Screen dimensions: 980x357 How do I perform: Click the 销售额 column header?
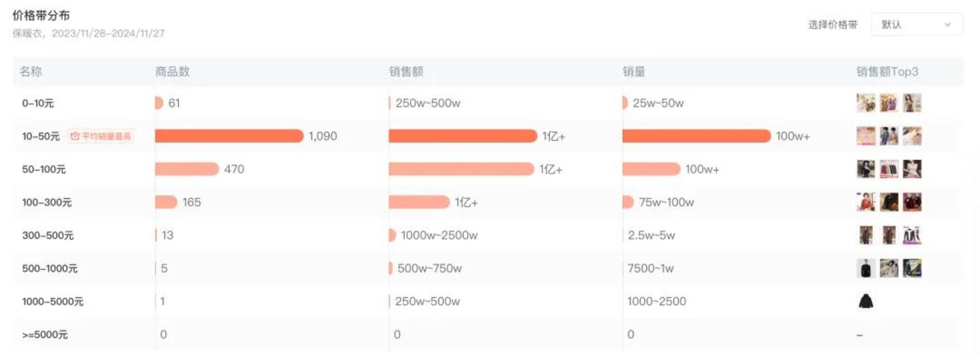(x=406, y=72)
